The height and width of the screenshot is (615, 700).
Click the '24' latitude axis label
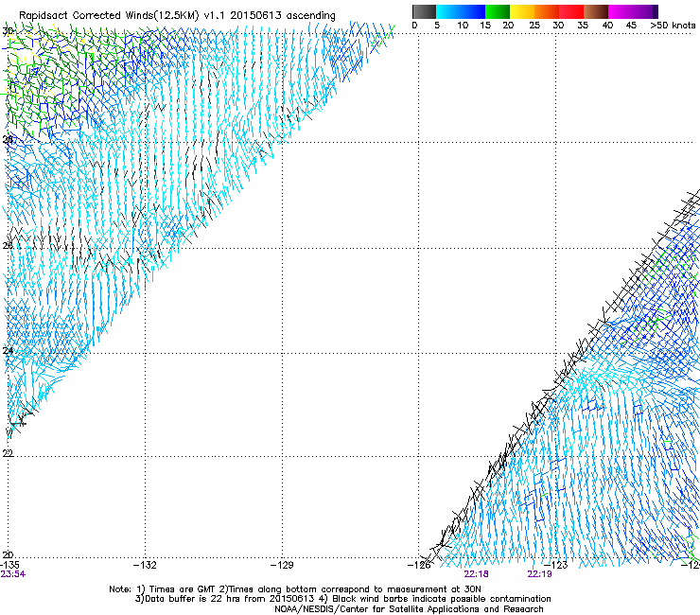tap(8, 351)
